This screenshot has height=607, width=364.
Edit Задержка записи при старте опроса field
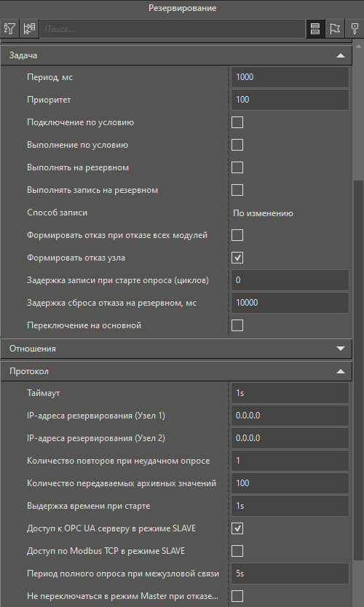(290, 280)
